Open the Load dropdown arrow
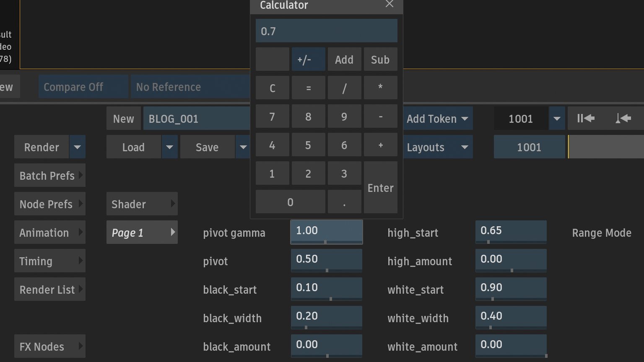This screenshot has height=362, width=644. [170, 147]
